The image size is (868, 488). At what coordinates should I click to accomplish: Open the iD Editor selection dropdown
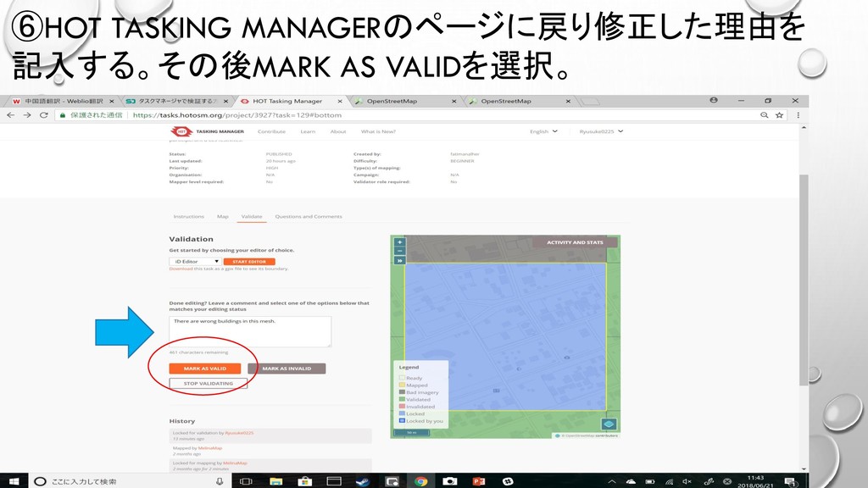[196, 261]
